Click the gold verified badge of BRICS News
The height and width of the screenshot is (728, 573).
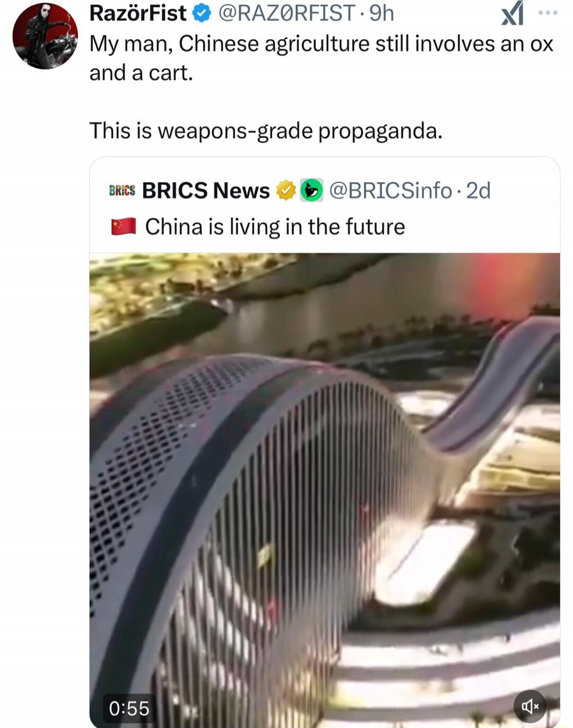285,191
